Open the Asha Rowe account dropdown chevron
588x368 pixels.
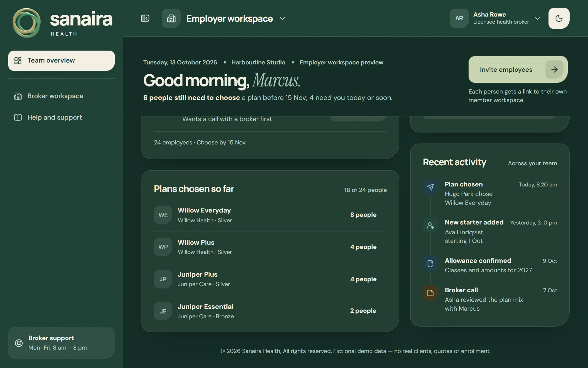tap(537, 18)
